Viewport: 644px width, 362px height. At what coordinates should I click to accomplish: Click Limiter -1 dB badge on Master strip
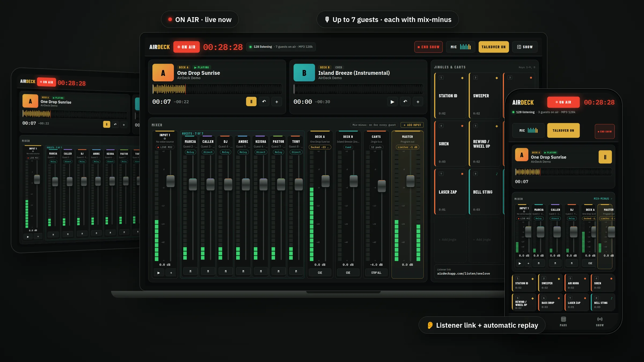pos(407,147)
